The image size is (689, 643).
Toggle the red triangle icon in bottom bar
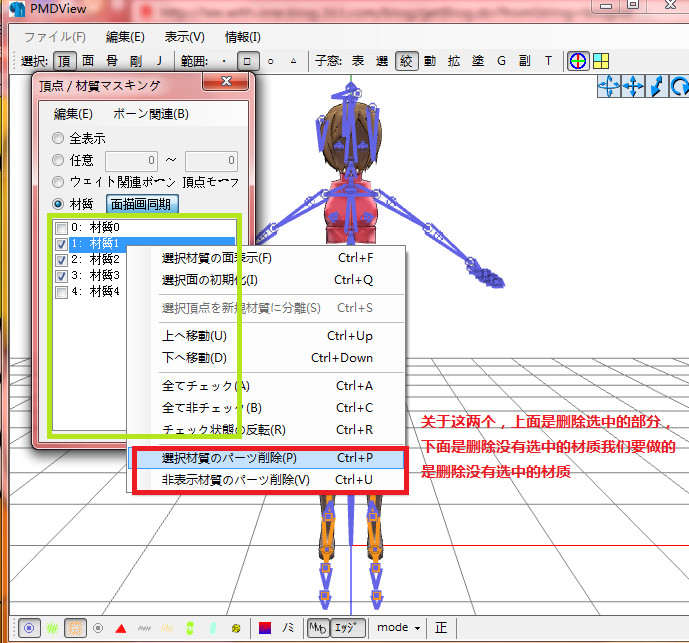[x=121, y=628]
